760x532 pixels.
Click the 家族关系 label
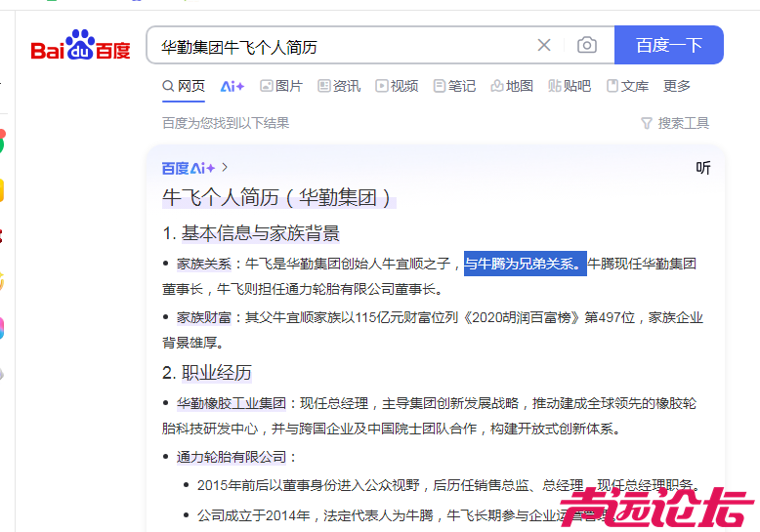click(x=204, y=265)
